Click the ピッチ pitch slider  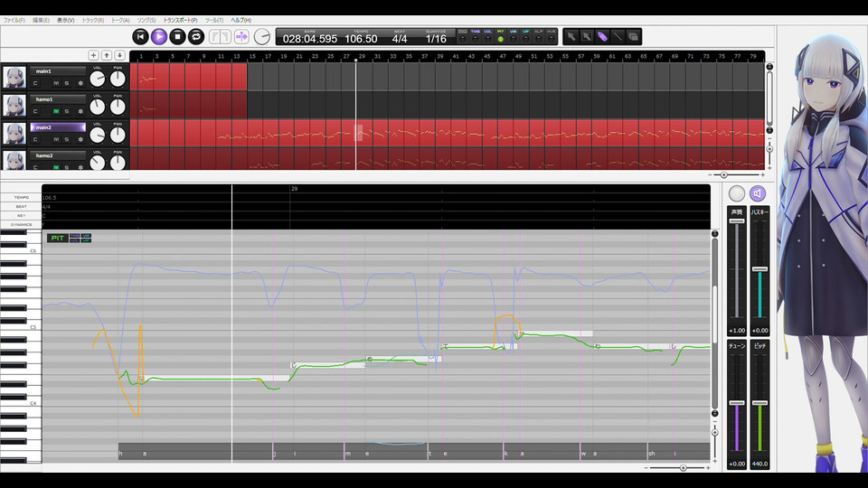point(760,405)
